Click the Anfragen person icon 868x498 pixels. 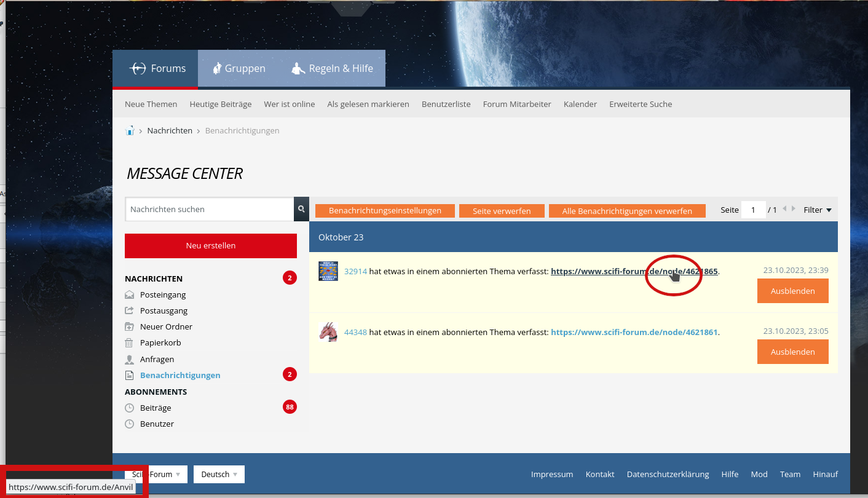pos(129,359)
